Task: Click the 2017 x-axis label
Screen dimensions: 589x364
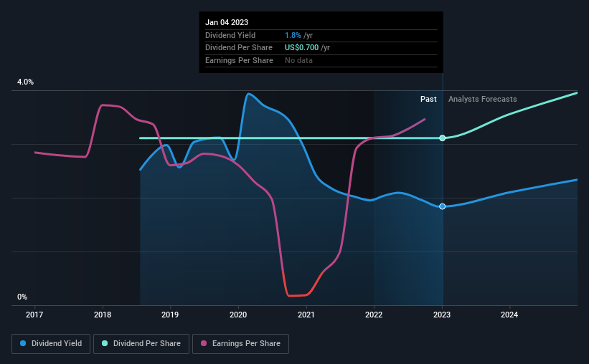Action: click(x=34, y=315)
